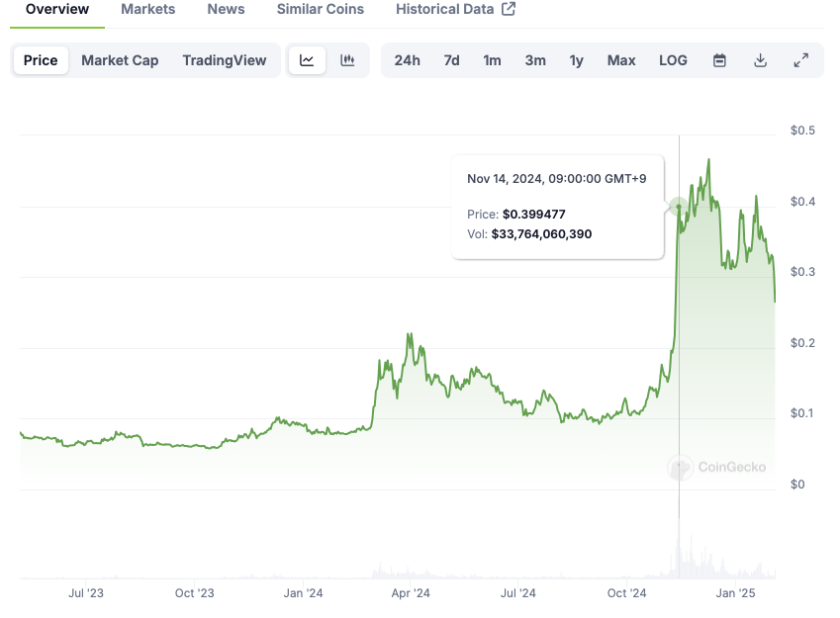Select the Max time range
840x618 pixels.
pyautogui.click(x=621, y=60)
